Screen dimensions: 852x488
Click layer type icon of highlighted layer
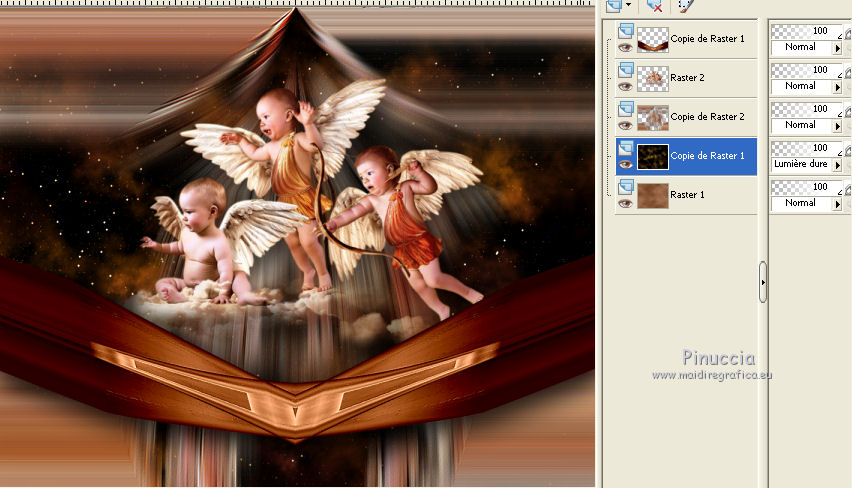pos(626,147)
